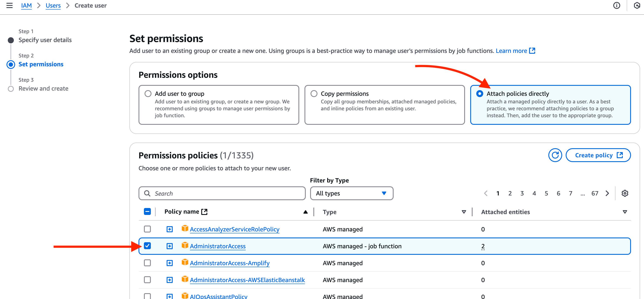Go to Users breadcrumb link
The height and width of the screenshot is (299, 644).
pyautogui.click(x=53, y=5)
